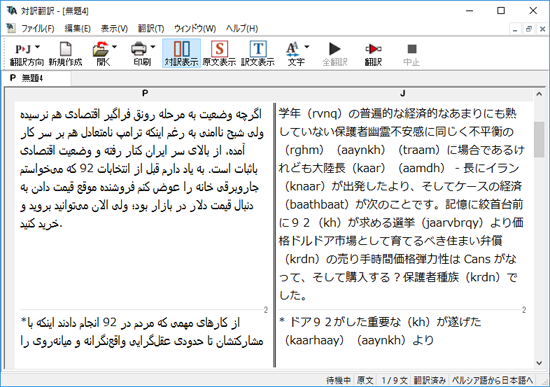Click the scrollbar down arrow
Viewport: 550px width, 387px height.
[539, 363]
